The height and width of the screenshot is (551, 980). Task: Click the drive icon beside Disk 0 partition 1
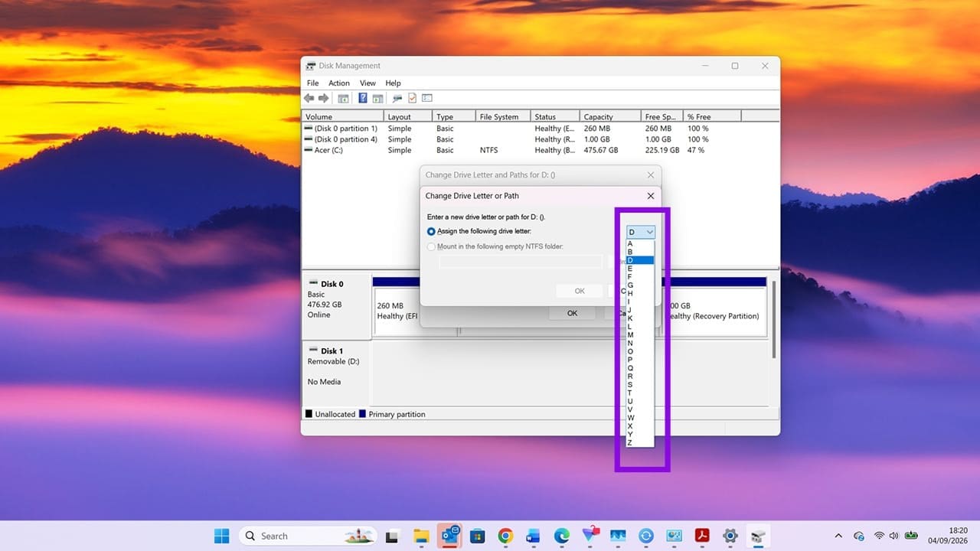point(309,129)
